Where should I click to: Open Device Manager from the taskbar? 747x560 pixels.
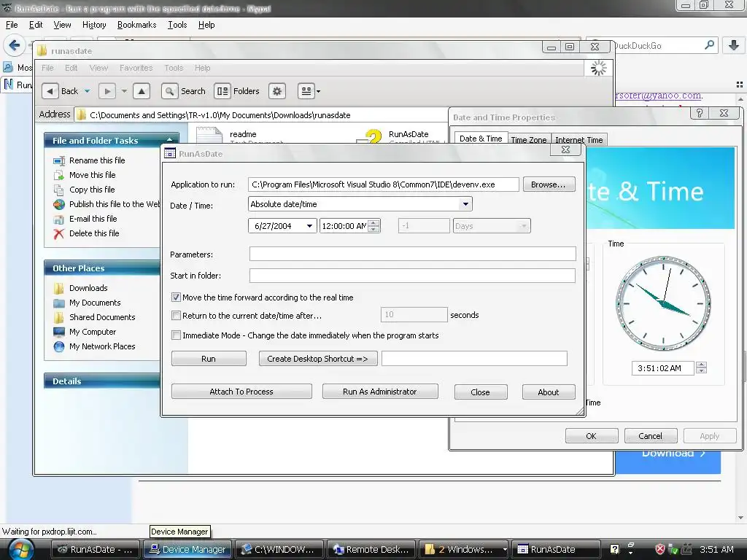pos(187,549)
